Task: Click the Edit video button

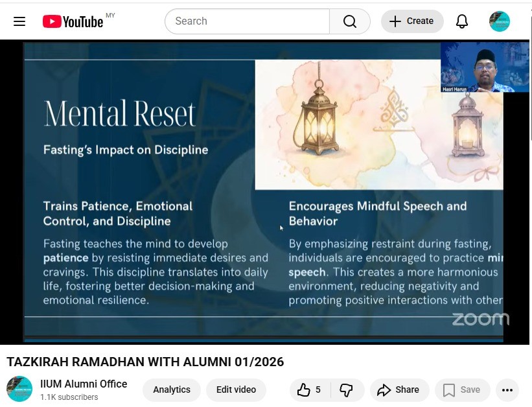Action: (x=236, y=390)
